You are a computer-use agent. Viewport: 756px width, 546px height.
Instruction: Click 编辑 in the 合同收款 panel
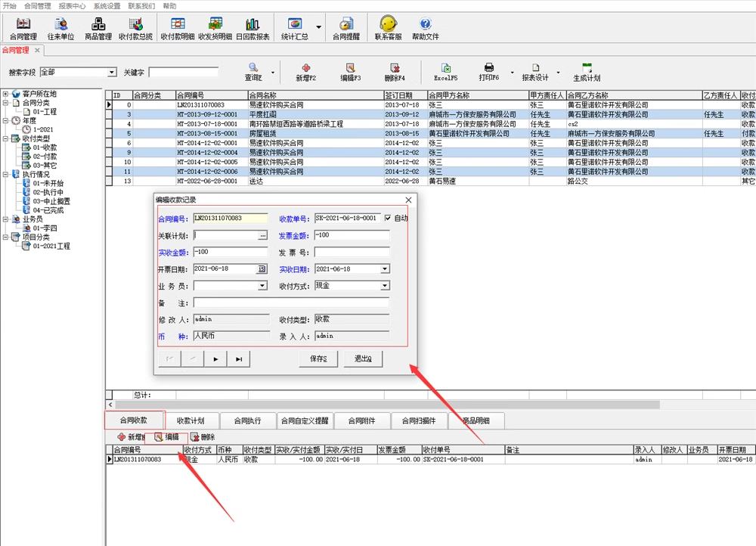(167, 437)
